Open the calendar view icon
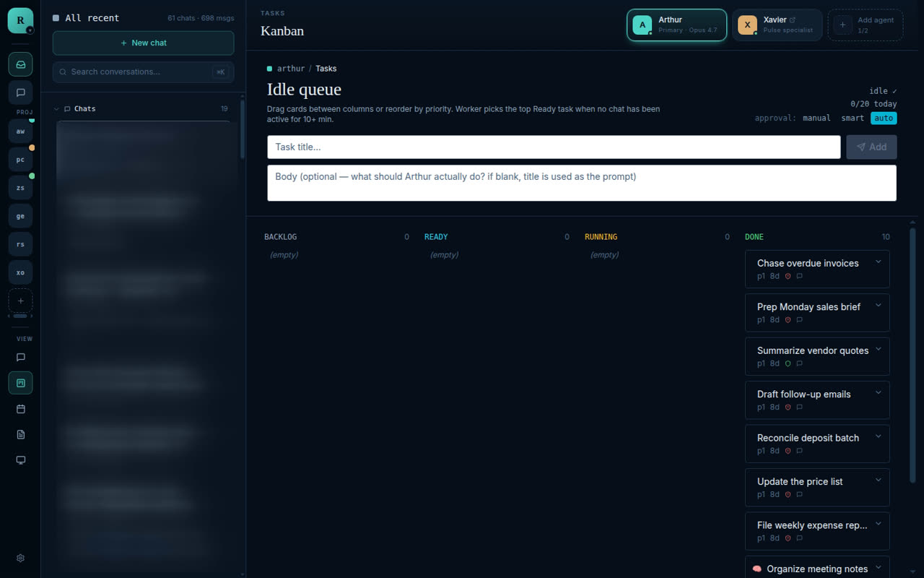The height and width of the screenshot is (578, 924). click(20, 409)
